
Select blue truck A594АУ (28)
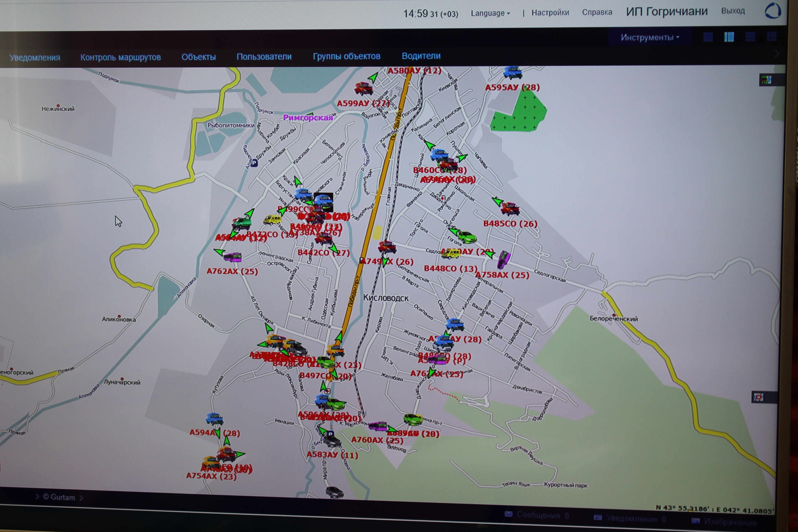(x=214, y=419)
